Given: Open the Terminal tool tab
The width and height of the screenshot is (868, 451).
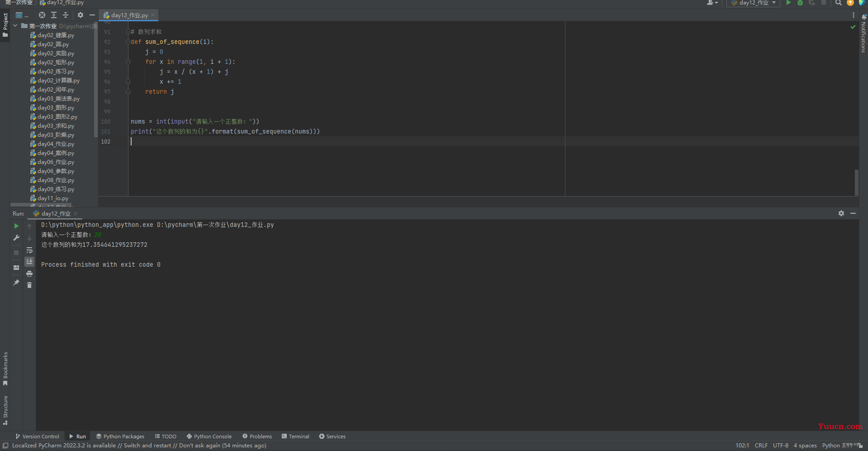Looking at the screenshot, I should coord(295,437).
